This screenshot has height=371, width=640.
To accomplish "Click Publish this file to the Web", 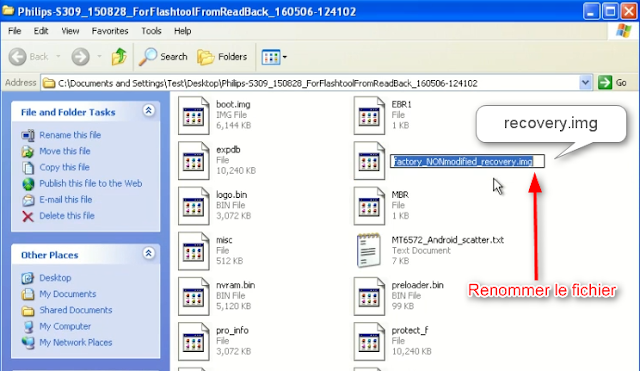I will pyautogui.click(x=91, y=184).
